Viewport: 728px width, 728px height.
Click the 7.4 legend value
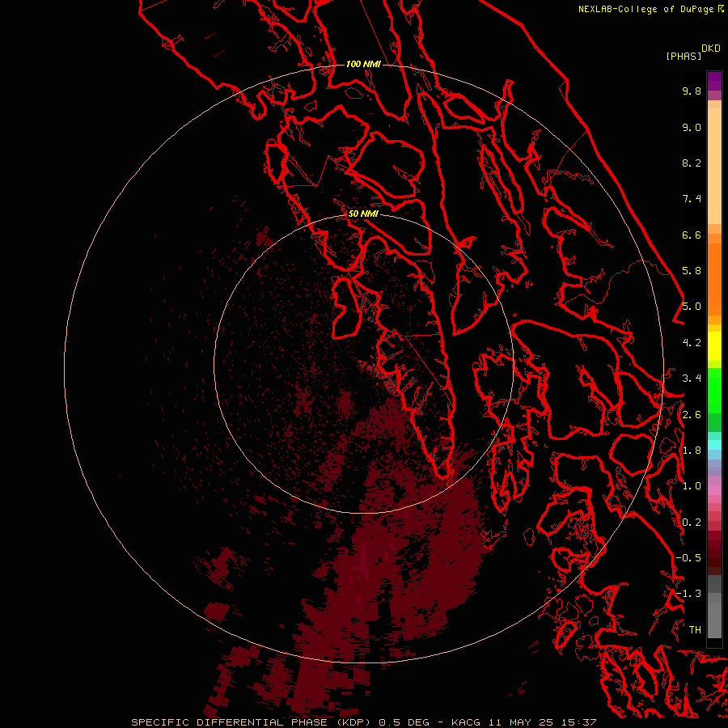coord(692,199)
